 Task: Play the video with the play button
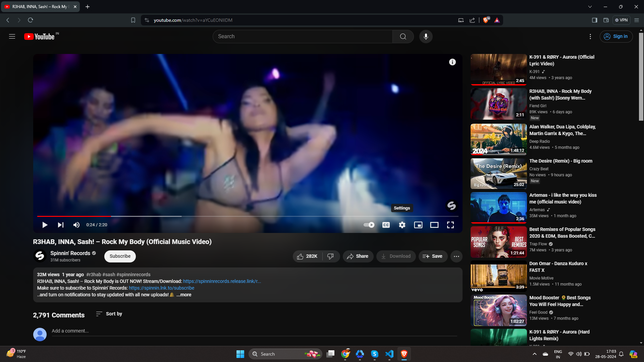click(x=45, y=225)
